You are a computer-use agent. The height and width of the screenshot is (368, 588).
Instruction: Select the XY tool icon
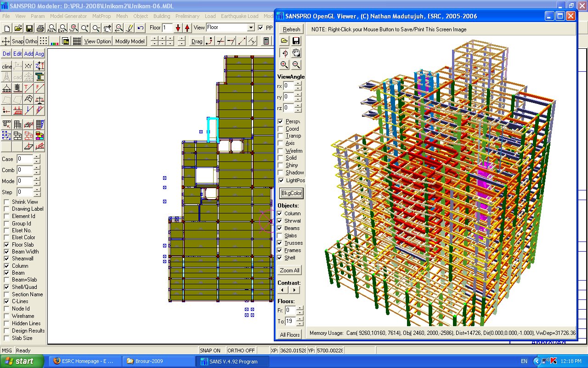point(29,66)
